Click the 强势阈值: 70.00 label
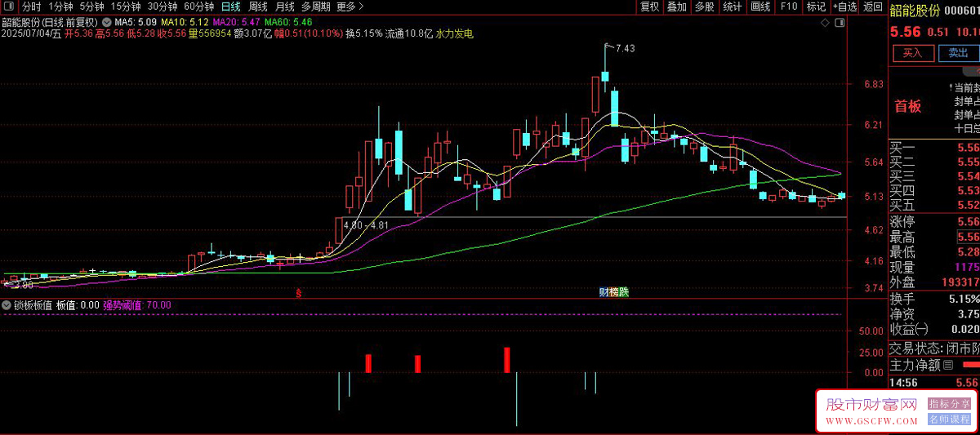 coord(137,305)
